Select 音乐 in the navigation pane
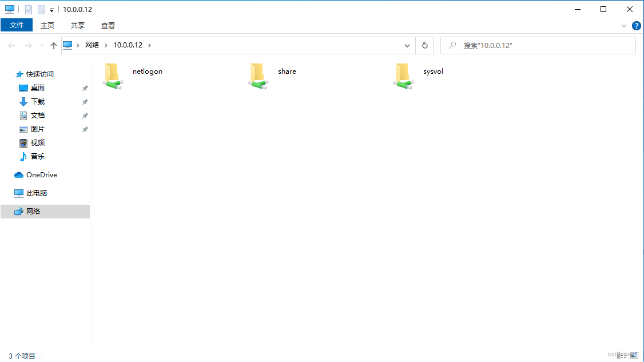644x362 pixels. (x=37, y=156)
